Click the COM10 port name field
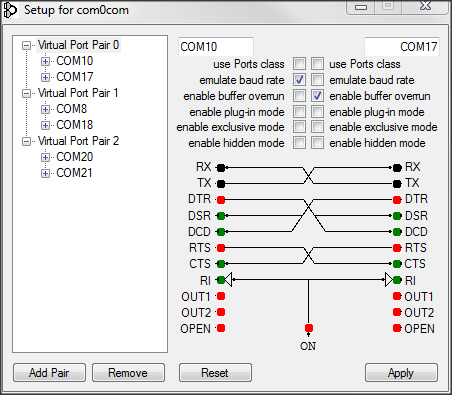The height and width of the screenshot is (395, 452). coord(216,47)
